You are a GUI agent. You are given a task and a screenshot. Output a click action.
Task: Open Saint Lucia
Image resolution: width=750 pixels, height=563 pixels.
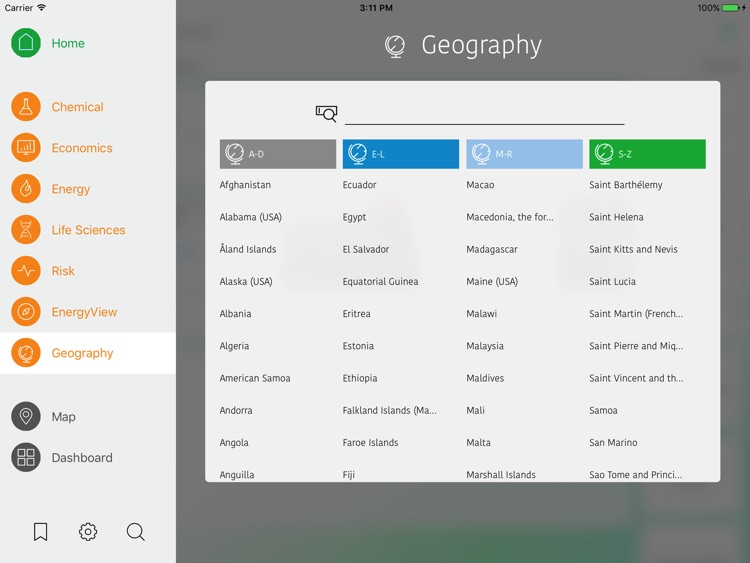click(x=612, y=282)
